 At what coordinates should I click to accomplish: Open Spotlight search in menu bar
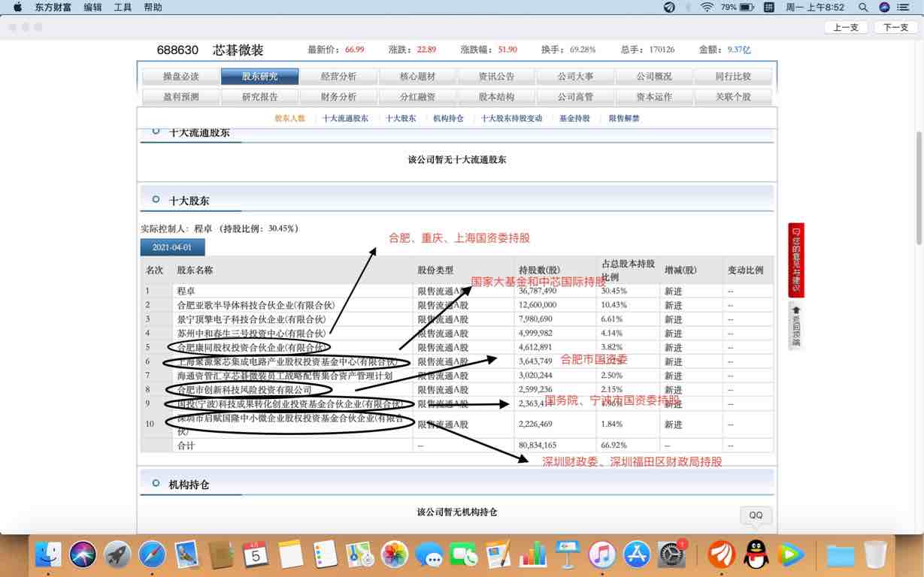coord(864,7)
